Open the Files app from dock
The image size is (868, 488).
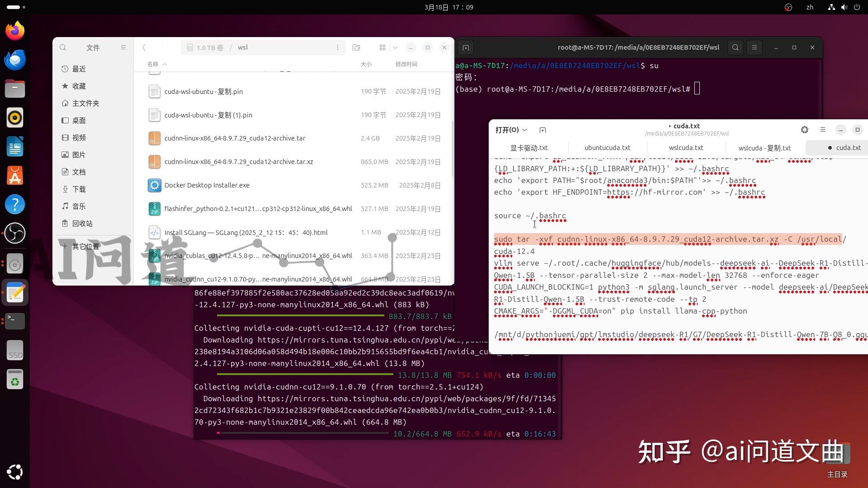15,89
